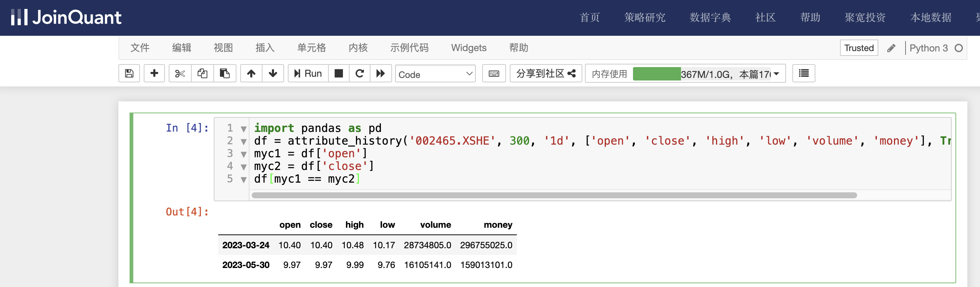Open the 单元格 menu
This screenshot has width=980, height=287.
312,48
